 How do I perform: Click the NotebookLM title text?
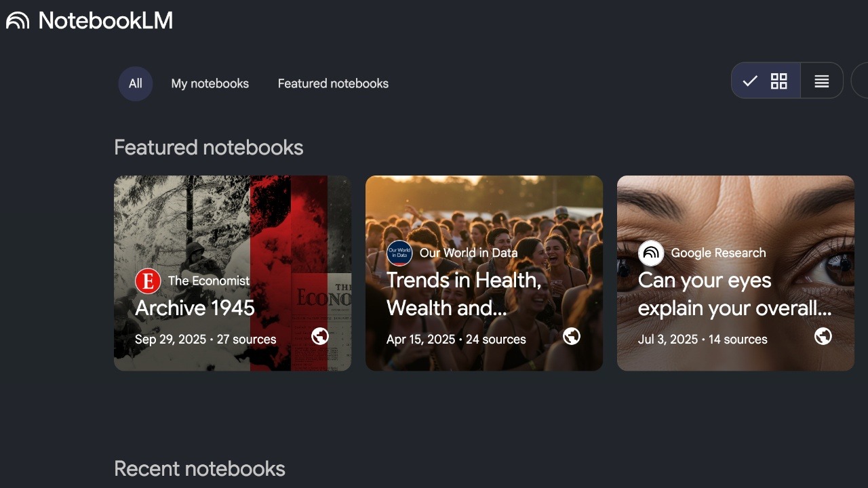(105, 20)
